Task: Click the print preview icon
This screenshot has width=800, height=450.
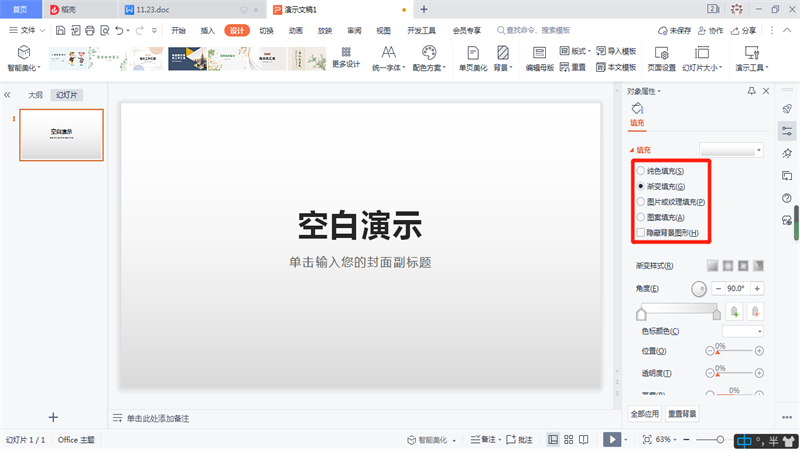Action: [x=105, y=31]
